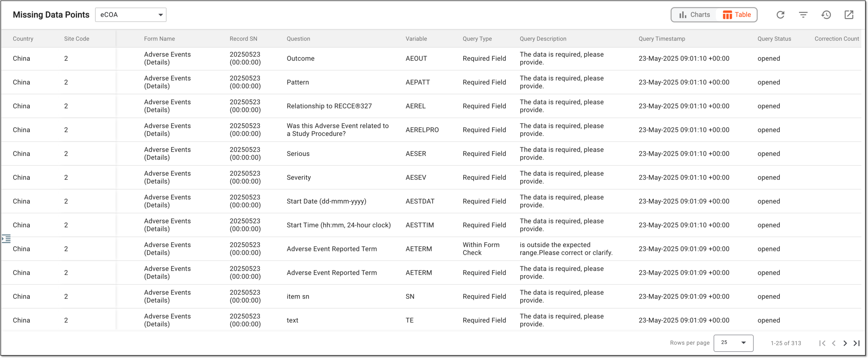Click the text question cell
The height and width of the screenshot is (358, 868).
click(292, 320)
